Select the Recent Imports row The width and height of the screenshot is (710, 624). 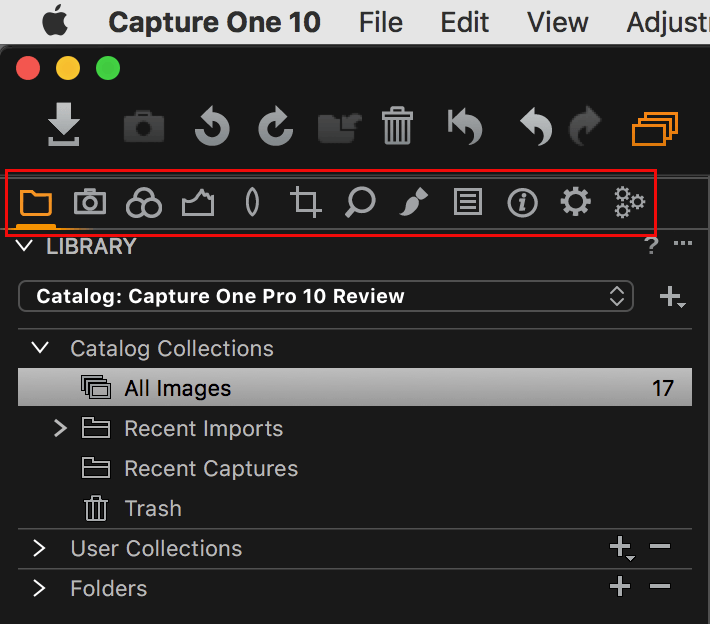355,428
